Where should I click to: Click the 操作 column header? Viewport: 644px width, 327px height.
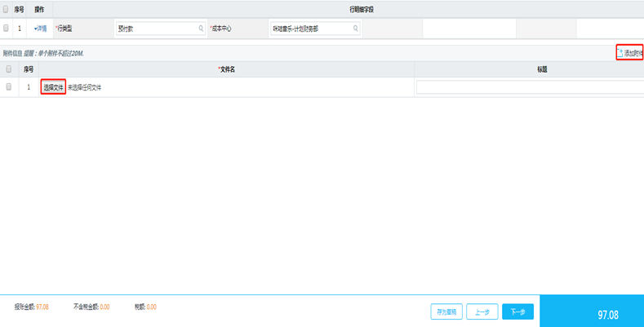[39, 10]
